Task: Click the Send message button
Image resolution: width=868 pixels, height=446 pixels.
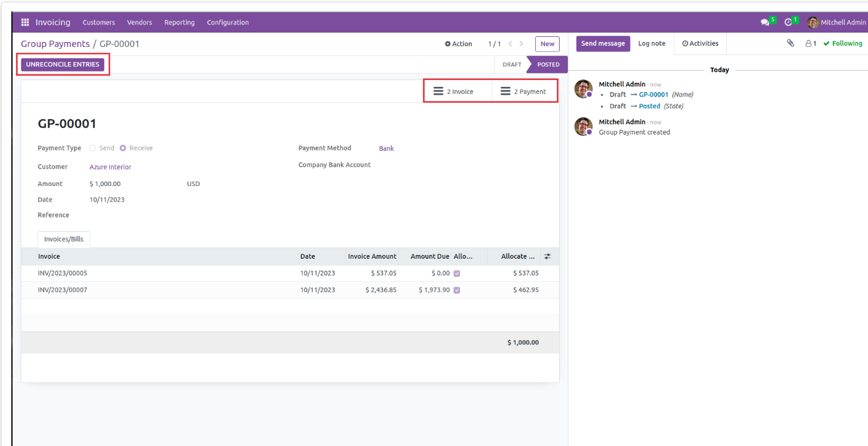Action: (x=603, y=44)
